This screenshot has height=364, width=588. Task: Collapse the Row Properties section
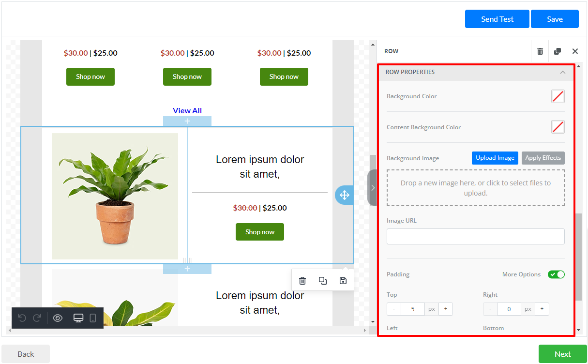click(562, 72)
